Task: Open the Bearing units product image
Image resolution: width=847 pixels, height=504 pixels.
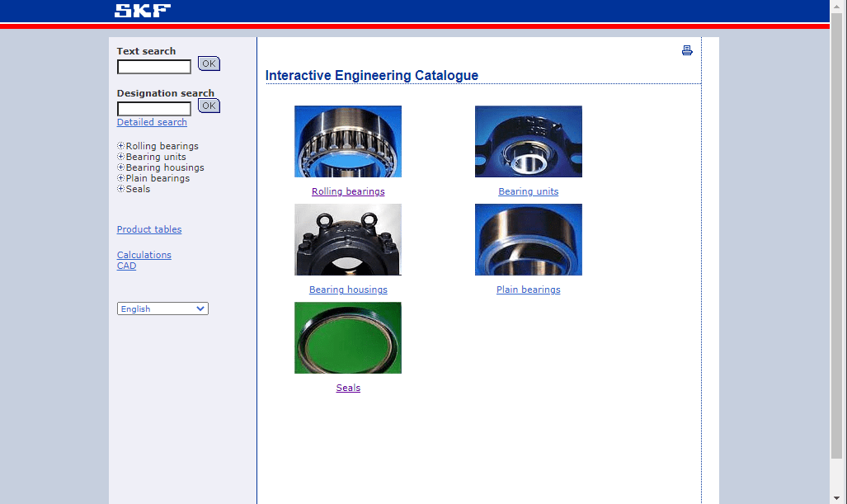Action: (528, 141)
